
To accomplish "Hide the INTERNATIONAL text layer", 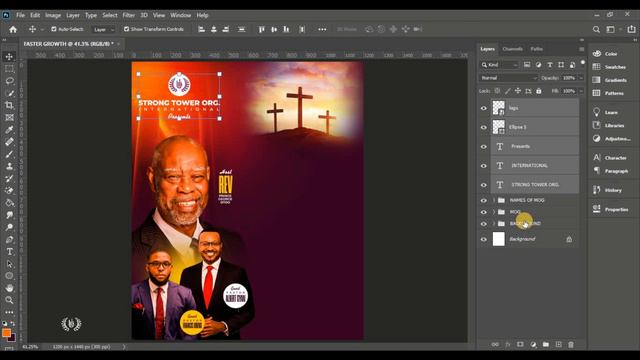I will (484, 166).
